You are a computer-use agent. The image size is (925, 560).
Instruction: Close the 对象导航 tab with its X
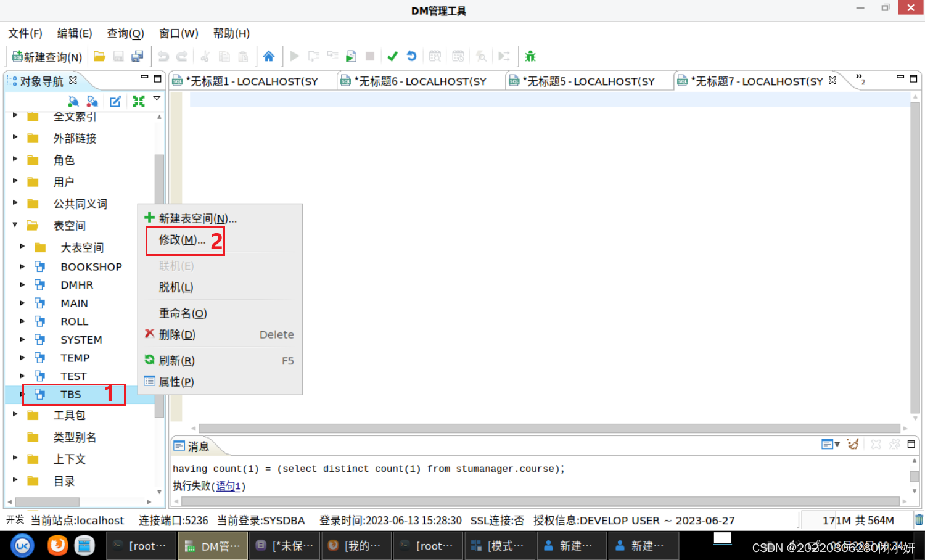73,80
